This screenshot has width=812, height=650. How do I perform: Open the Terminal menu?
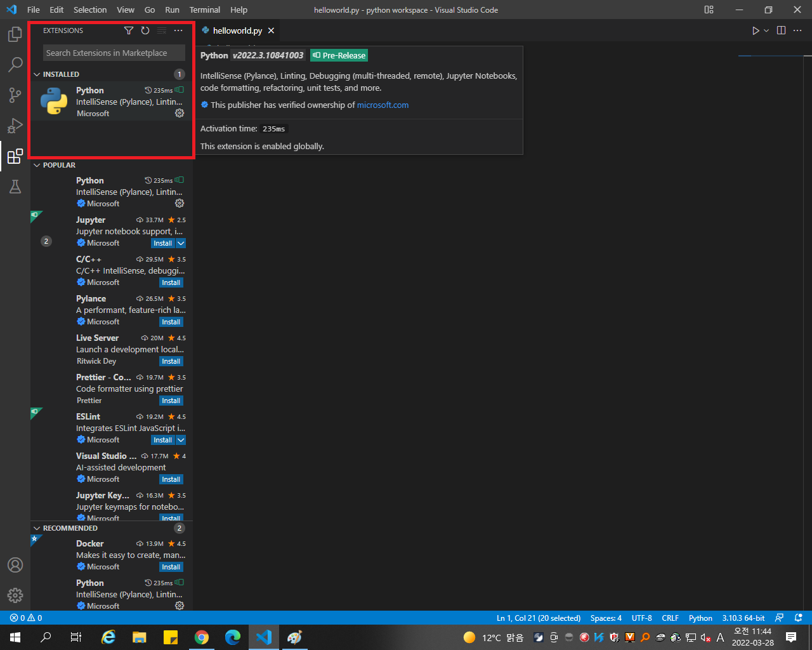205,10
